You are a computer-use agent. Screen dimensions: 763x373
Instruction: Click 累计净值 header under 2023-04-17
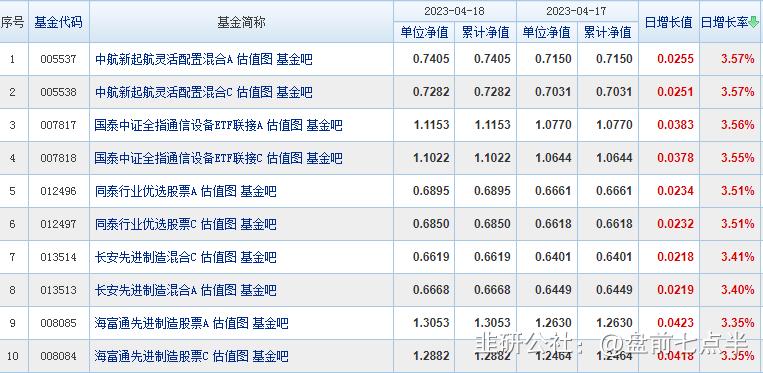(x=608, y=33)
